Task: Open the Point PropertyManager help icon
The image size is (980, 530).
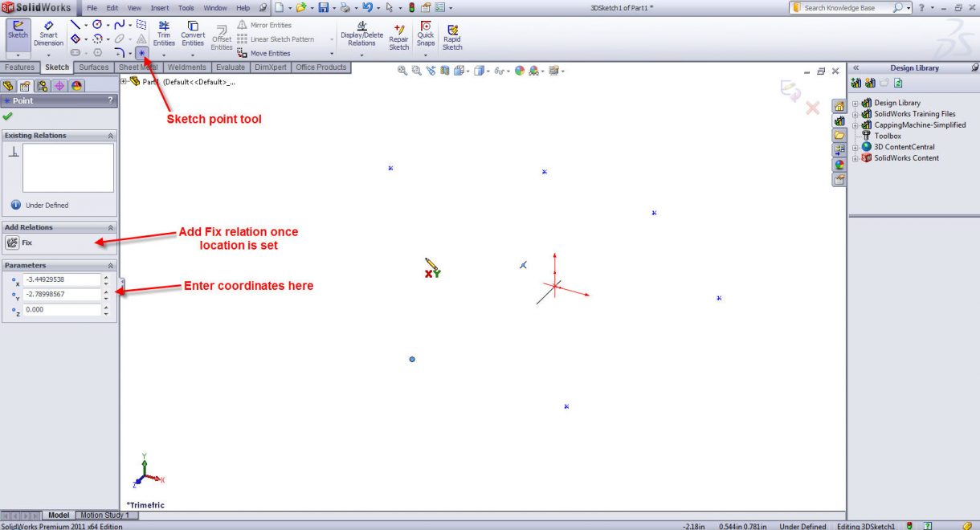Action: 111,100
